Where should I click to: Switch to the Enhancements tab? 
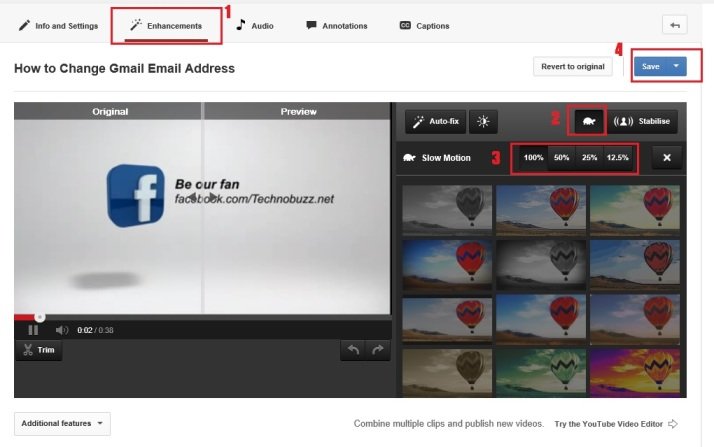(166, 26)
